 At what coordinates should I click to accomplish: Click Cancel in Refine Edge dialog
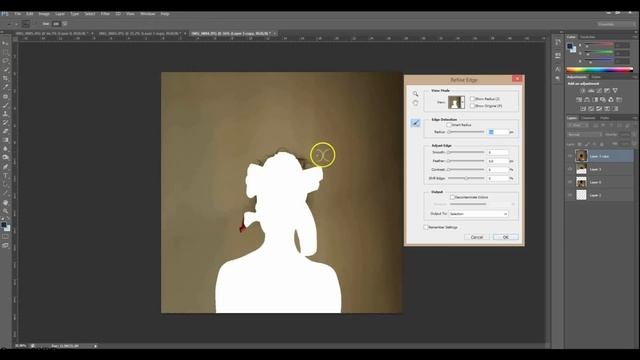point(477,237)
